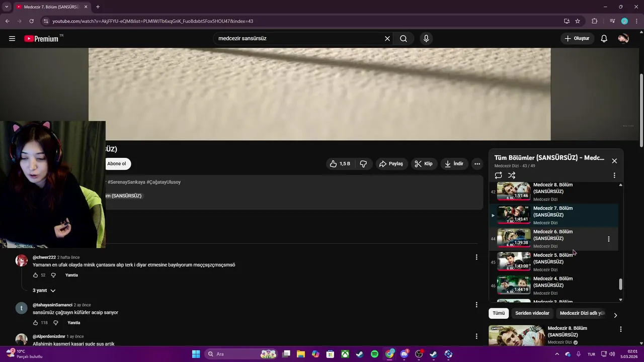
Task: Open Chrome extensions puzzle icon
Action: pyautogui.click(x=595, y=21)
